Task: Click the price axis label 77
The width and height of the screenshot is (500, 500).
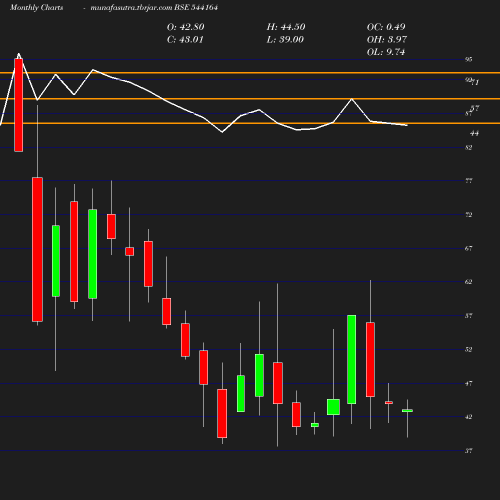Action: point(469,181)
